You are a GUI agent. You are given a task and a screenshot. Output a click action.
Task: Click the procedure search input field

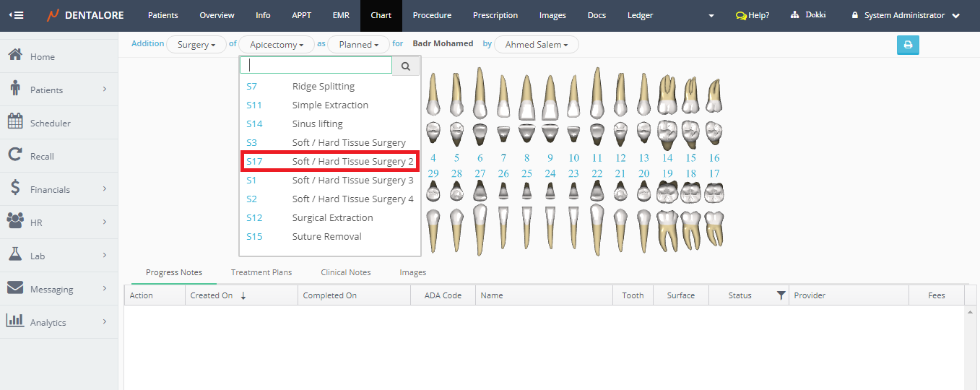point(316,66)
